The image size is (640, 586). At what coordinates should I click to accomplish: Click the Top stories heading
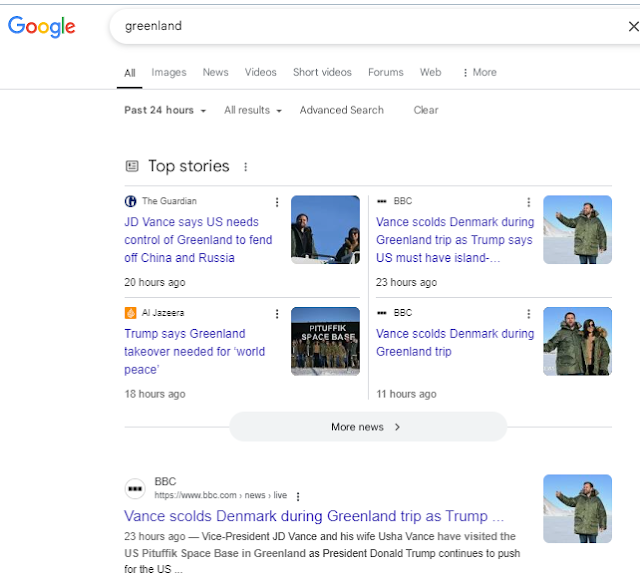[189, 166]
